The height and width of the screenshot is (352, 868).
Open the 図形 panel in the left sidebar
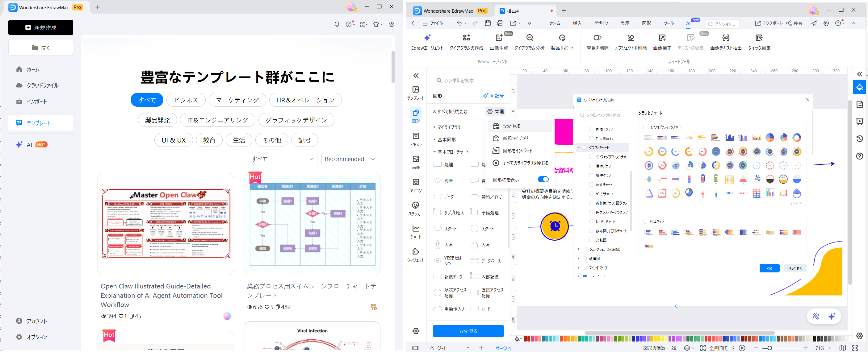[x=416, y=114]
